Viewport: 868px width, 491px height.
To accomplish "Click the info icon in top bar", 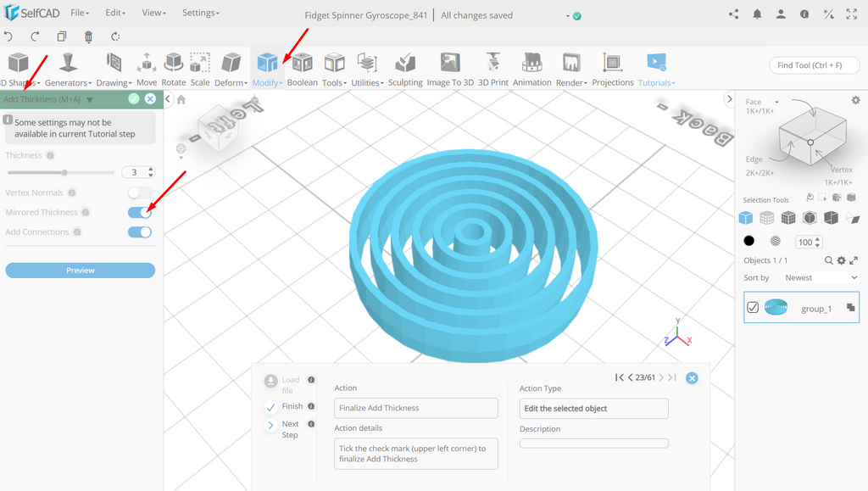I will (804, 14).
